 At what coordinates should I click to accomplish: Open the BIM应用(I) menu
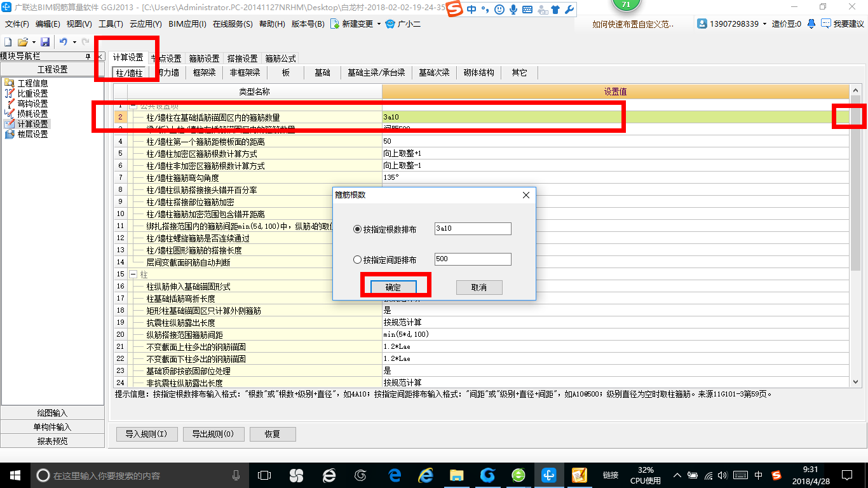point(187,24)
